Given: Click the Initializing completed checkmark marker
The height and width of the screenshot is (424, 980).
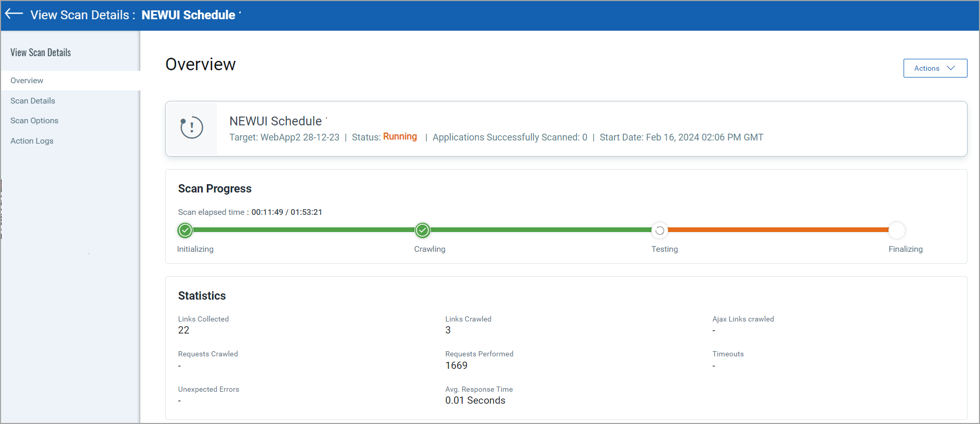Looking at the screenshot, I should pyautogui.click(x=185, y=230).
